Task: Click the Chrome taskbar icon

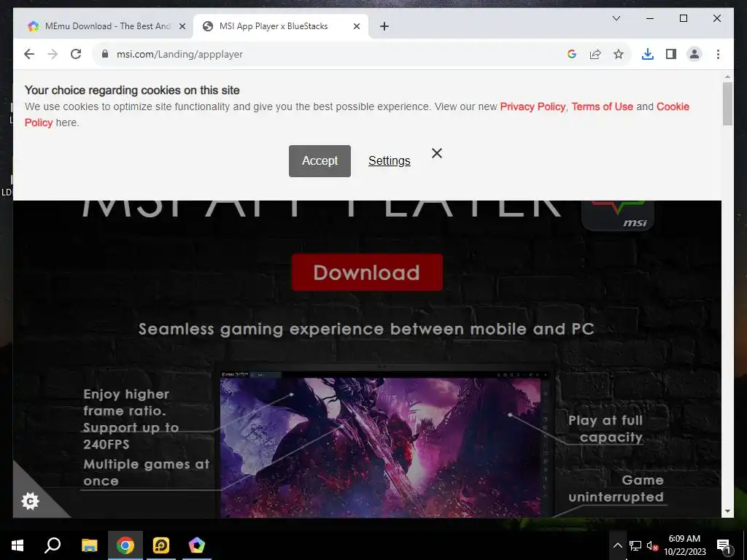Action: (x=125, y=545)
